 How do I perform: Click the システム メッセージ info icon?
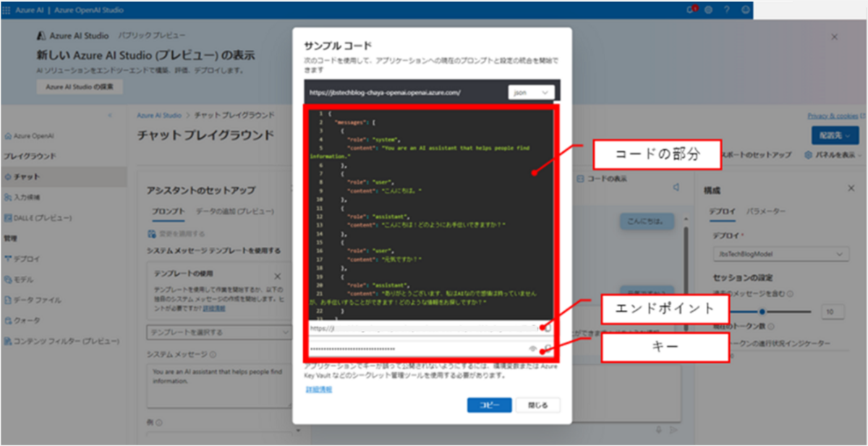[214, 354]
